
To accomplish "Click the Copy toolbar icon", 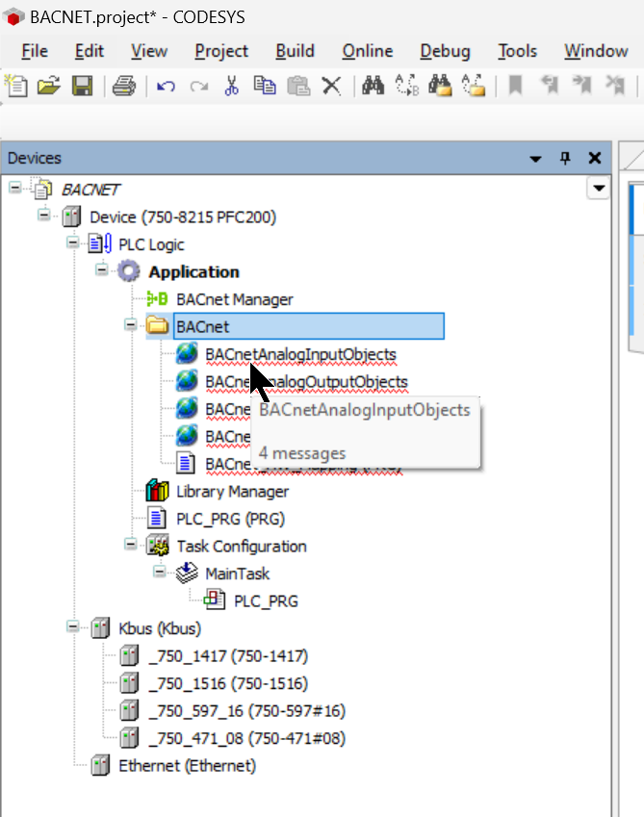I will point(265,86).
